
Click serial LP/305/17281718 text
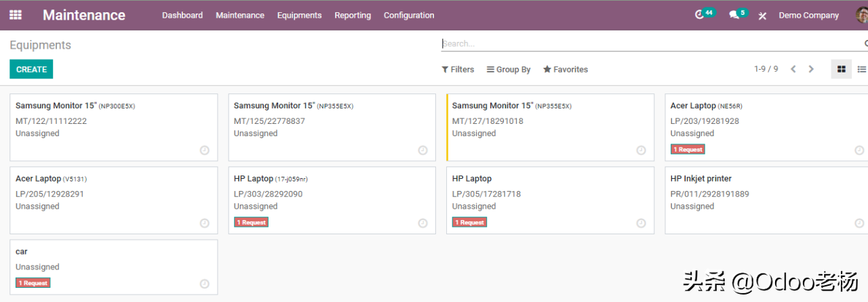click(486, 194)
